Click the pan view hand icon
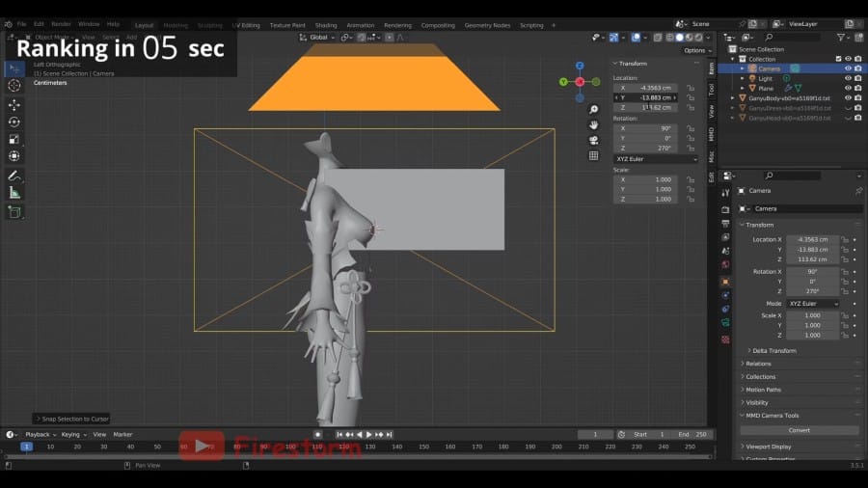The image size is (868, 488). click(x=593, y=125)
